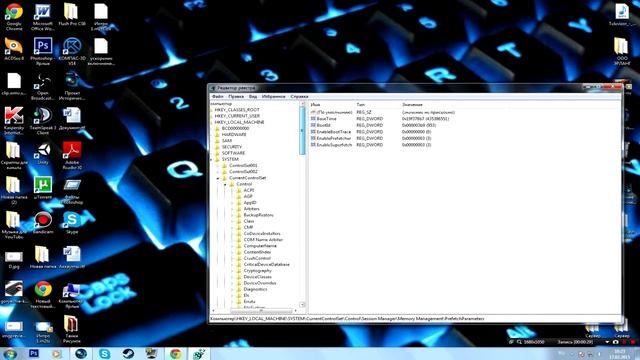Screen dimensions: 640x360
Task: Open the Вид menu
Action: [253, 97]
